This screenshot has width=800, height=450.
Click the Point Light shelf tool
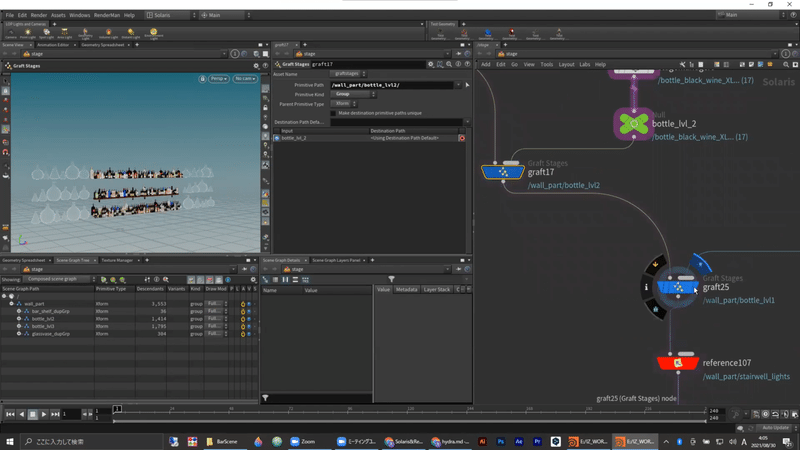click(28, 32)
